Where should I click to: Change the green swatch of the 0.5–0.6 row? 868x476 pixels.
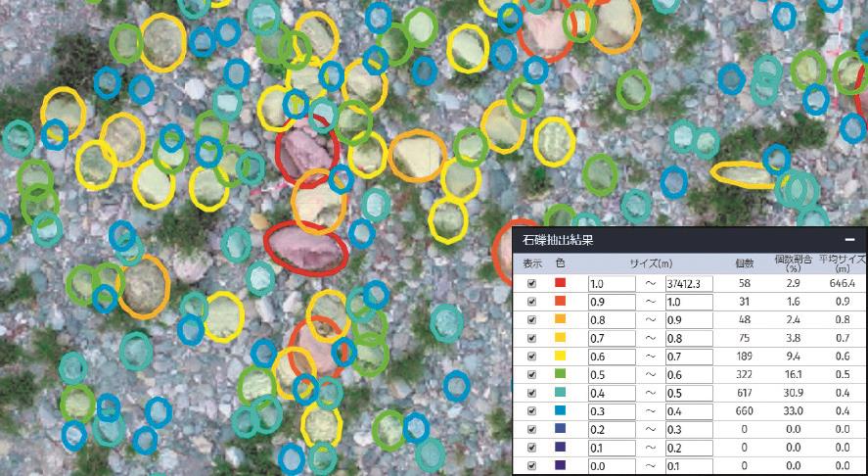point(560,374)
